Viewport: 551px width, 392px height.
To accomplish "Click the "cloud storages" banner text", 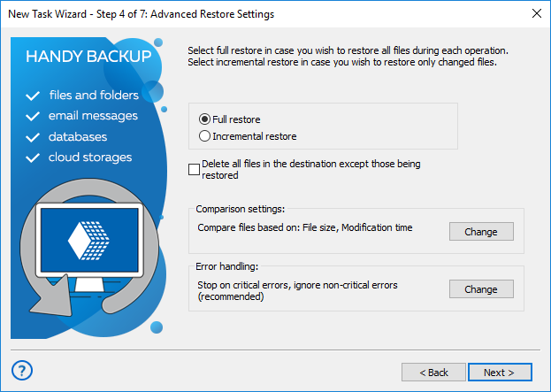I will pos(90,158).
